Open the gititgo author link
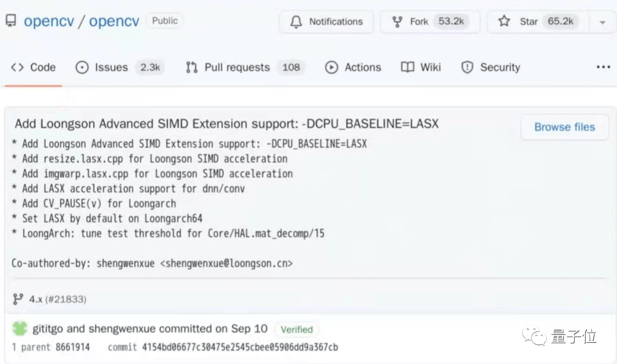This screenshot has width=617, height=364. pos(47,329)
